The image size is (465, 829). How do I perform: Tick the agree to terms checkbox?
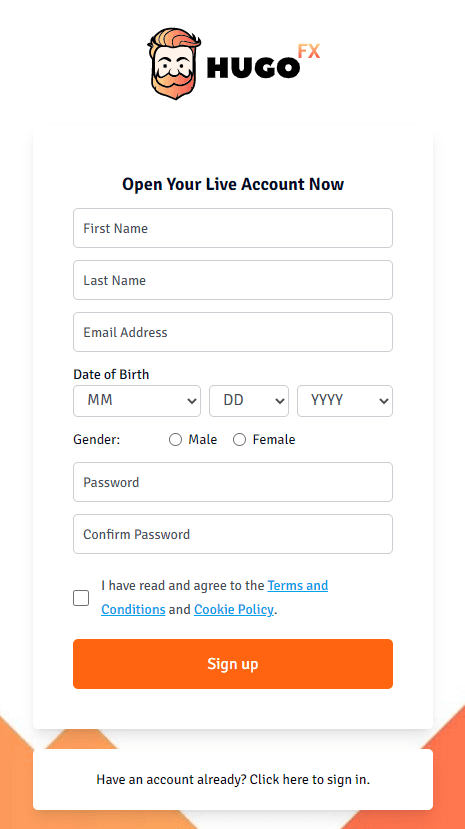[x=81, y=598]
